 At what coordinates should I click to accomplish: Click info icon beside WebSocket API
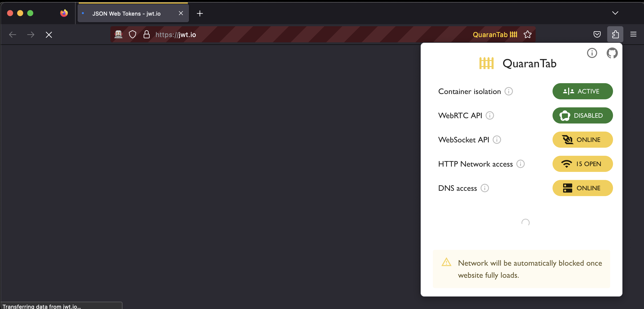(x=497, y=140)
